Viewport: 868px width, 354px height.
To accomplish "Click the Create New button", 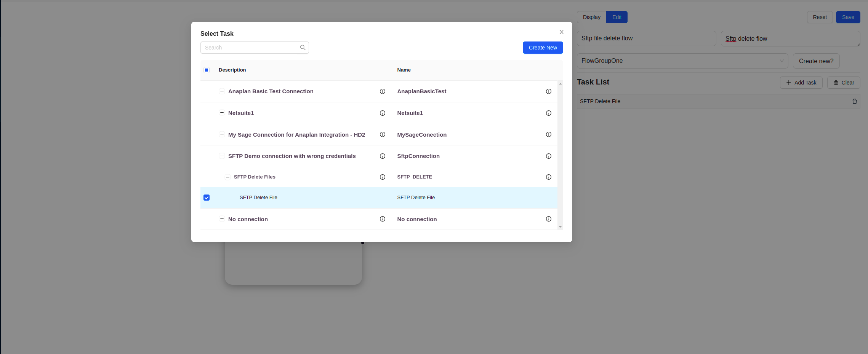I will [543, 48].
